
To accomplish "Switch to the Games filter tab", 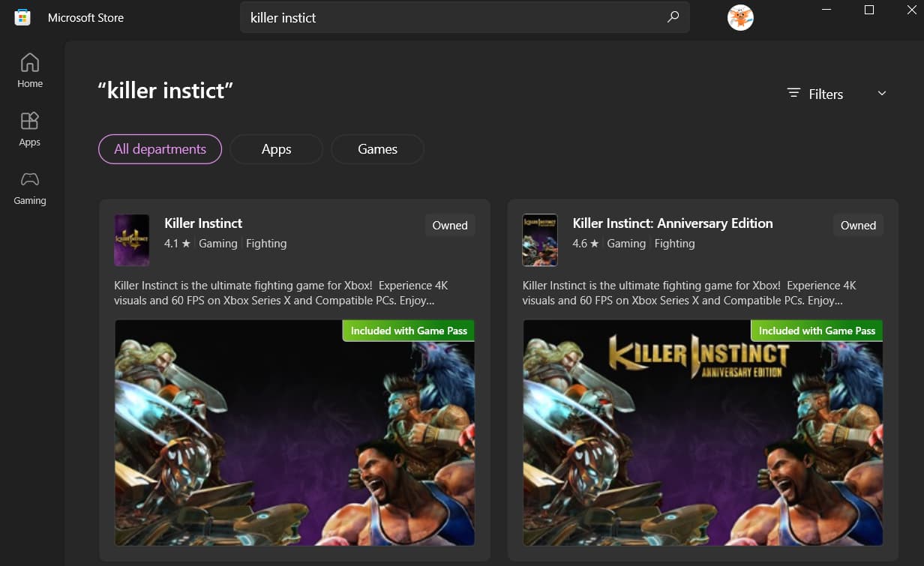I will pyautogui.click(x=377, y=149).
